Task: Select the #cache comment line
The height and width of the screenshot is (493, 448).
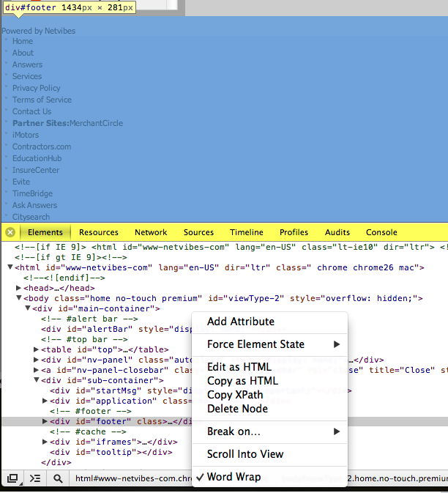Action: click(x=88, y=431)
